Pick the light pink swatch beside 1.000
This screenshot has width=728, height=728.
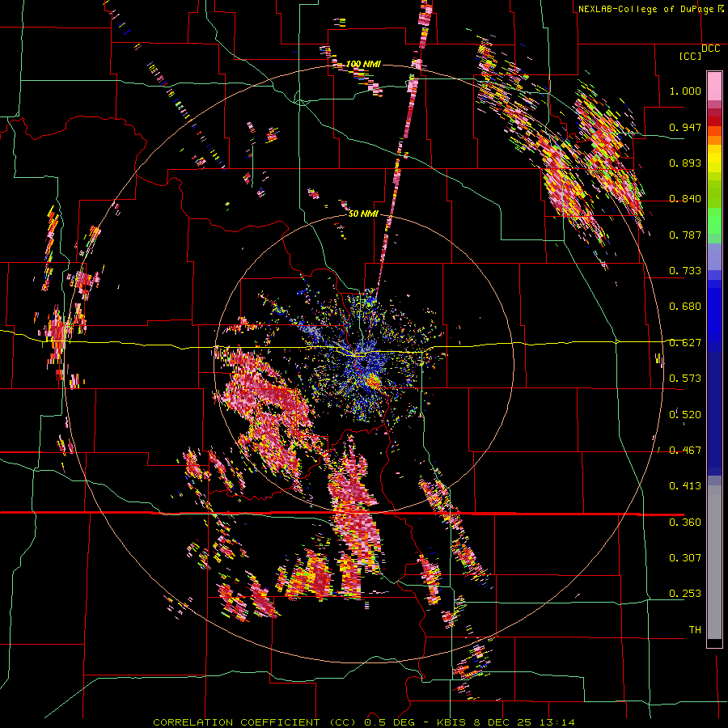pos(714,87)
